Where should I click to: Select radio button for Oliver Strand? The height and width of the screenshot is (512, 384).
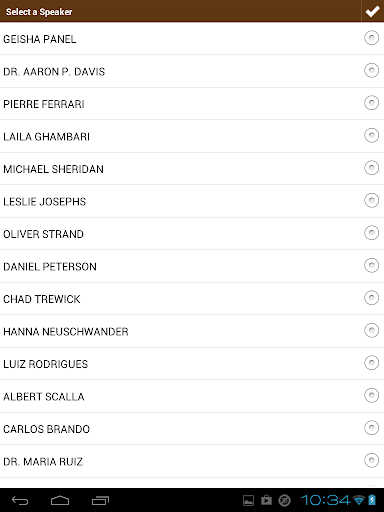pos(371,233)
